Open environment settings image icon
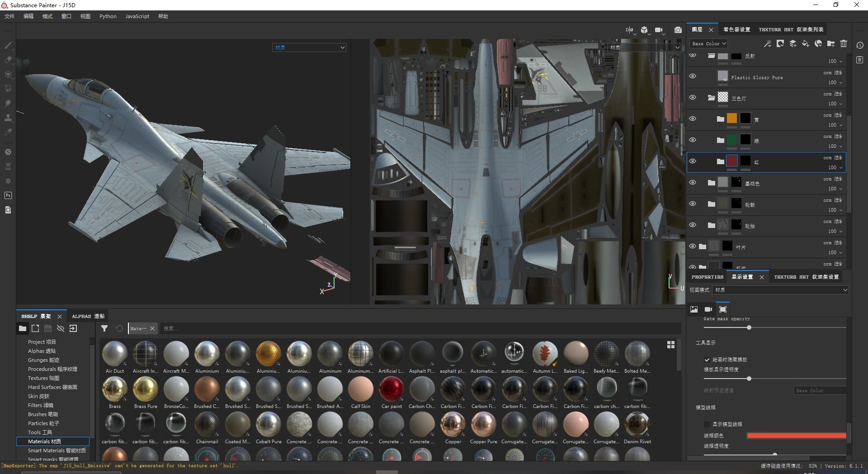 [694, 309]
